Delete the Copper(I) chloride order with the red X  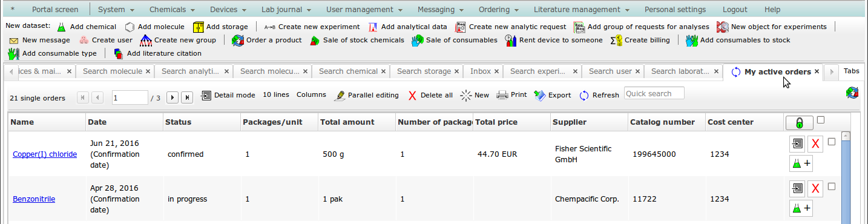click(815, 144)
